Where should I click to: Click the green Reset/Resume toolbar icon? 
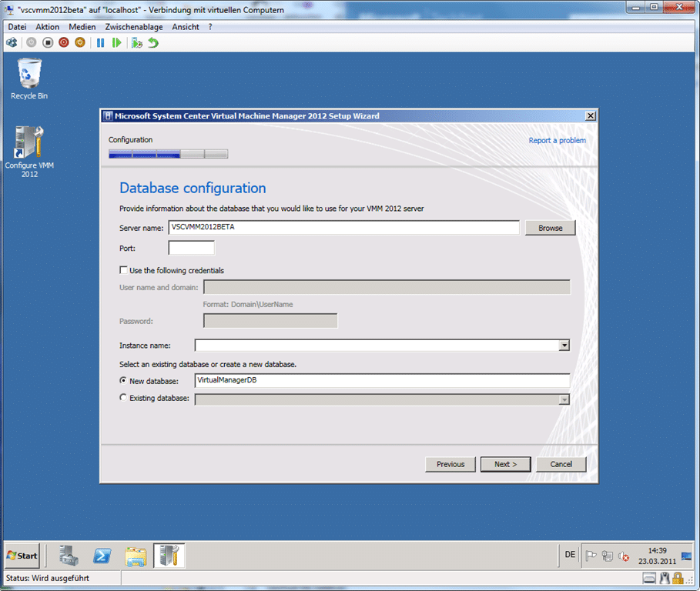(x=116, y=43)
